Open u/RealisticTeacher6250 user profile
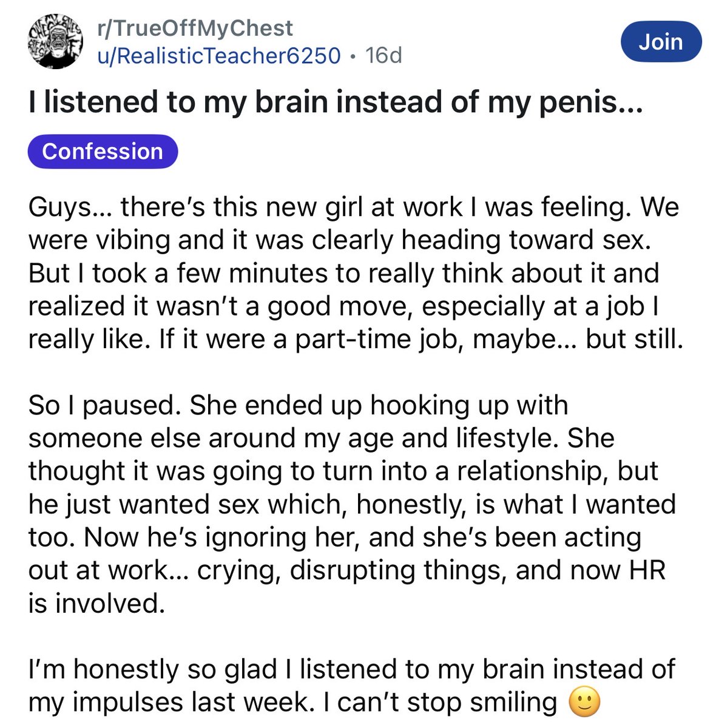Viewport: 716px width, 728px height. [x=219, y=56]
